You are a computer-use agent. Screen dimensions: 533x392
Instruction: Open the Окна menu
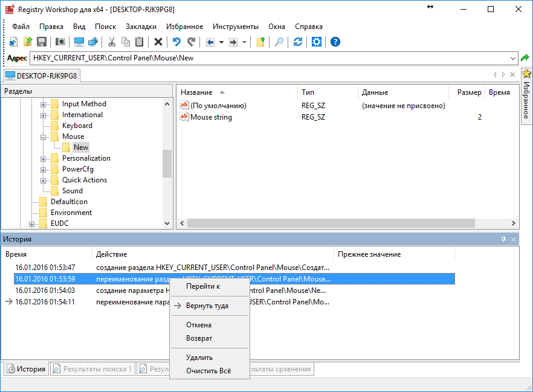click(x=277, y=27)
